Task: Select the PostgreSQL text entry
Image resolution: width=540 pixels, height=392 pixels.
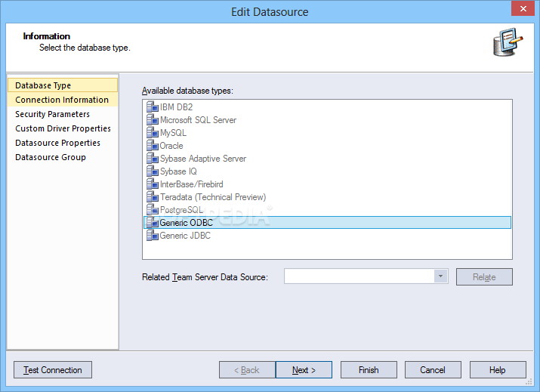Action: (181, 210)
